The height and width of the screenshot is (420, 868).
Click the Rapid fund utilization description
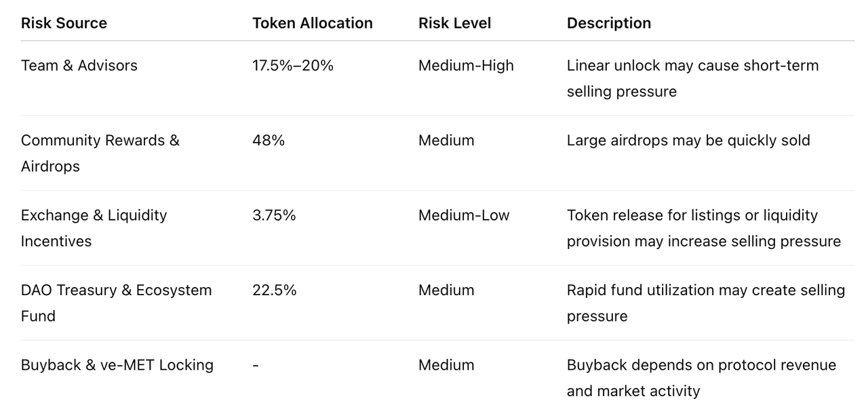point(705,303)
